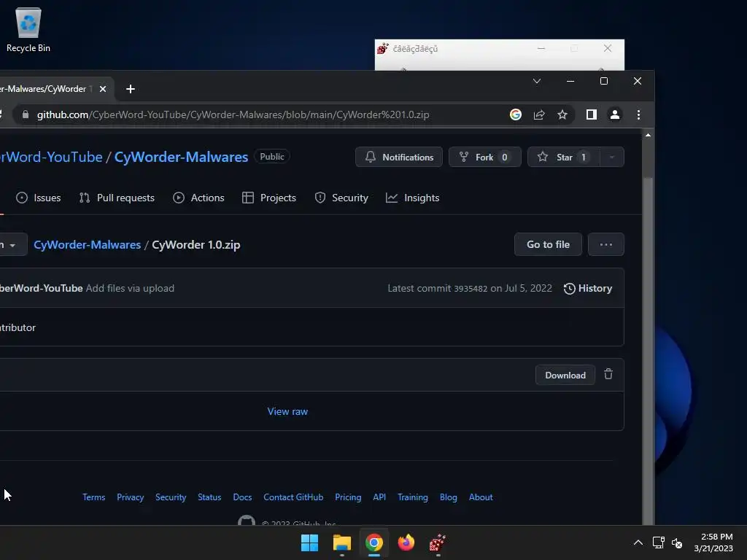Switch to the Security tab
This screenshot has height=560, width=747.
coord(341,198)
